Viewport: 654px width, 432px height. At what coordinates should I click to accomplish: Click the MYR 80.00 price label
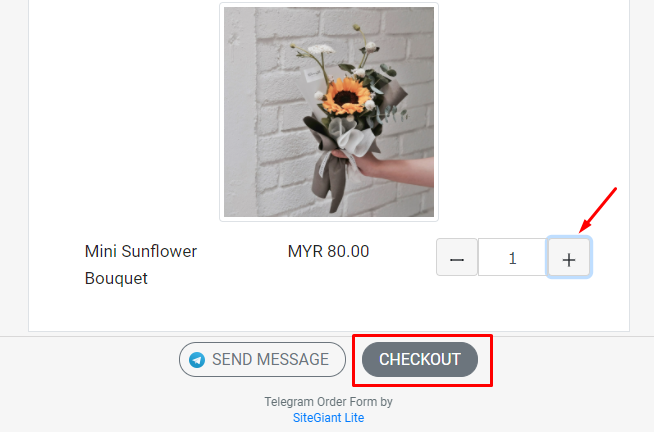coord(328,251)
